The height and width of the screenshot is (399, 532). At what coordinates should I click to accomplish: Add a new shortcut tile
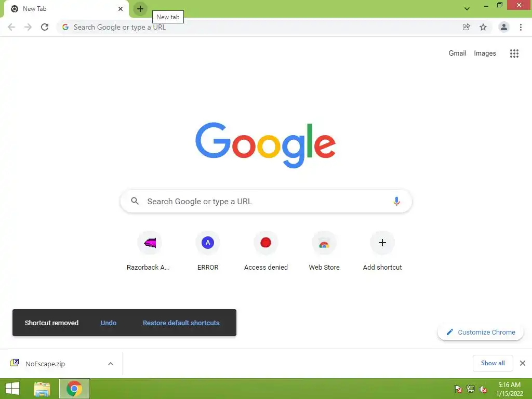[x=382, y=251]
